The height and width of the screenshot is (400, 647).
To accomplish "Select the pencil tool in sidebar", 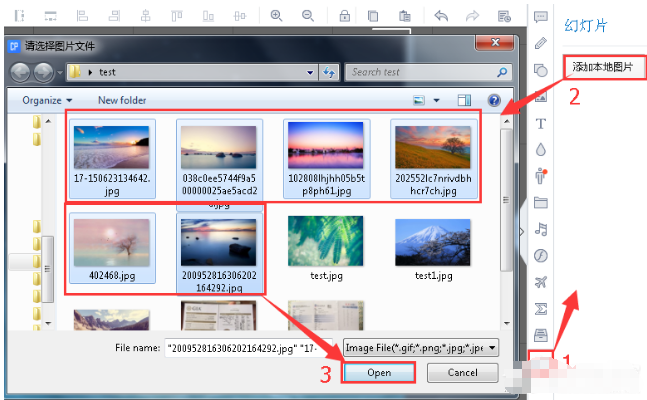I will (x=541, y=43).
